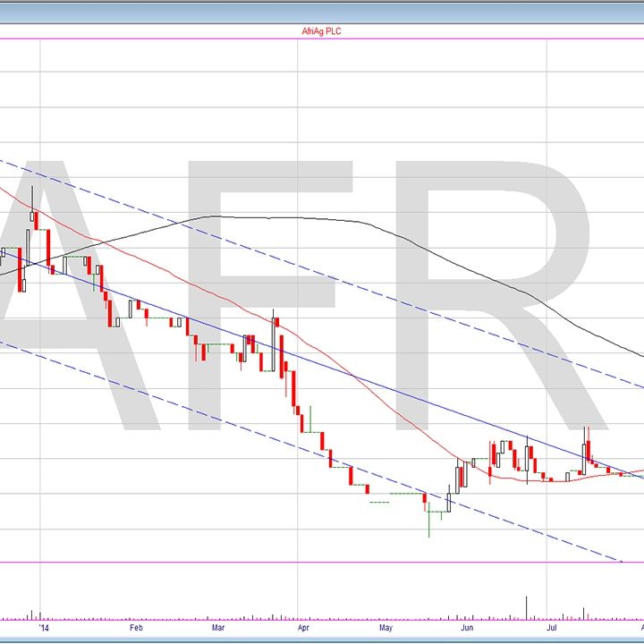Select the May date axis label

pyautogui.click(x=386, y=629)
